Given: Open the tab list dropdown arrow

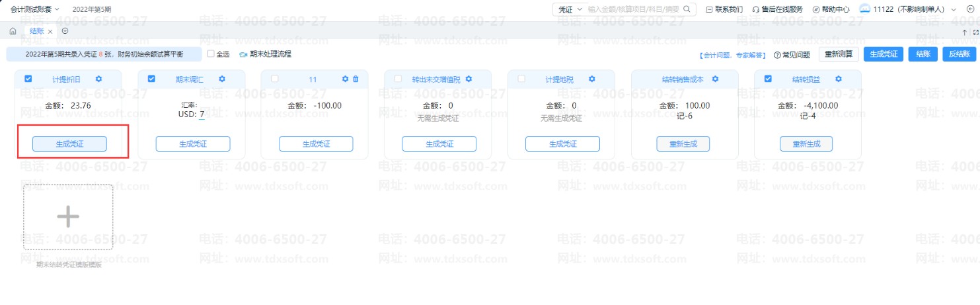Looking at the screenshot, I should pyautogui.click(x=65, y=31).
